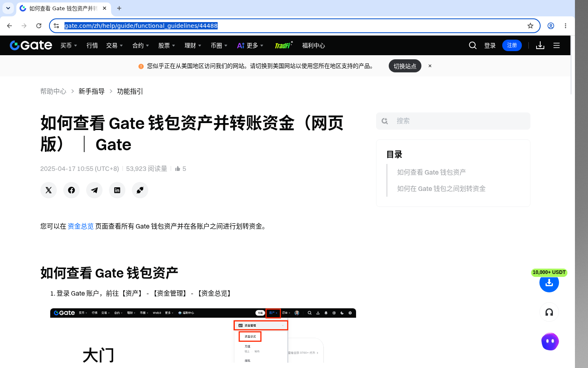Viewport: 588px width, 368px height.
Task: Click the browser address bar URL
Action: point(141,26)
